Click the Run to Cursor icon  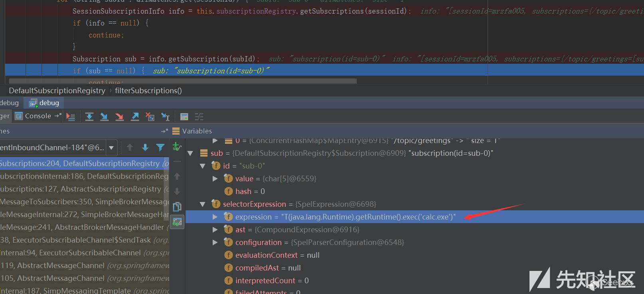[x=165, y=117]
